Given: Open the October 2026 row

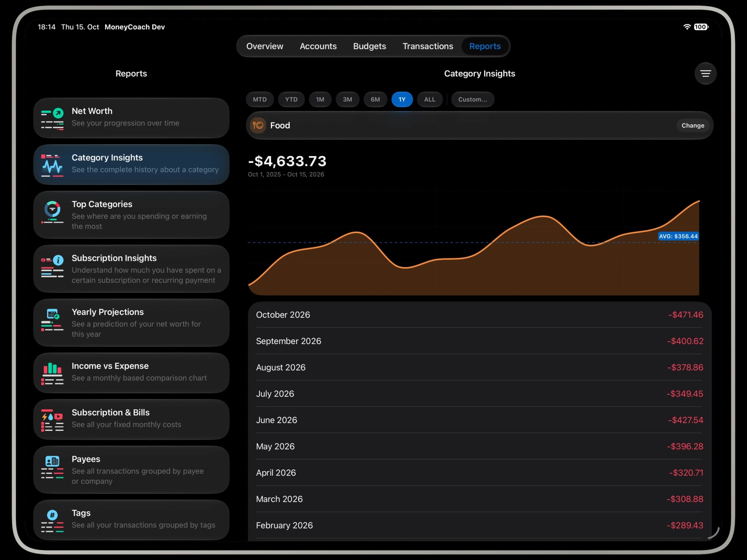Looking at the screenshot, I should pos(480,315).
